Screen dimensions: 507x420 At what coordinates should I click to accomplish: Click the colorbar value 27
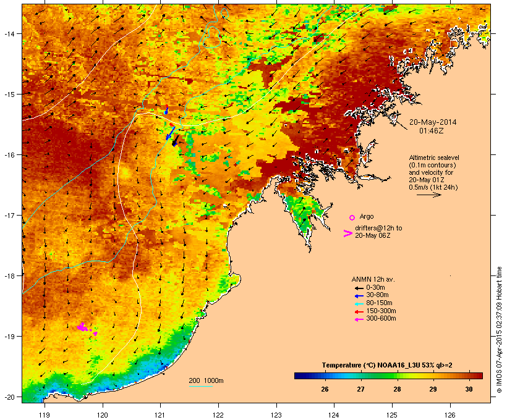click(x=361, y=389)
